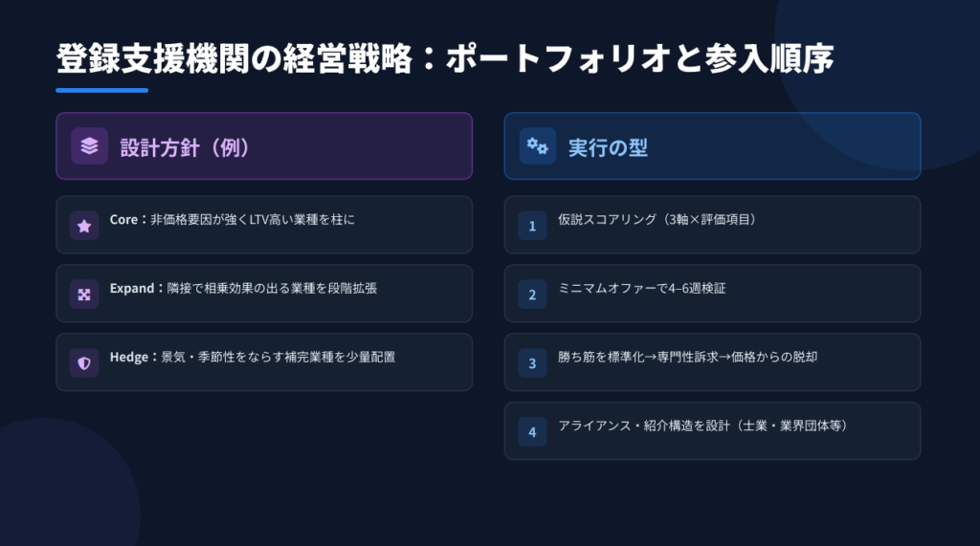The image size is (980, 546).
Task: Click the ミニマムオファーで4–6週検証 text
Action: tap(641, 289)
